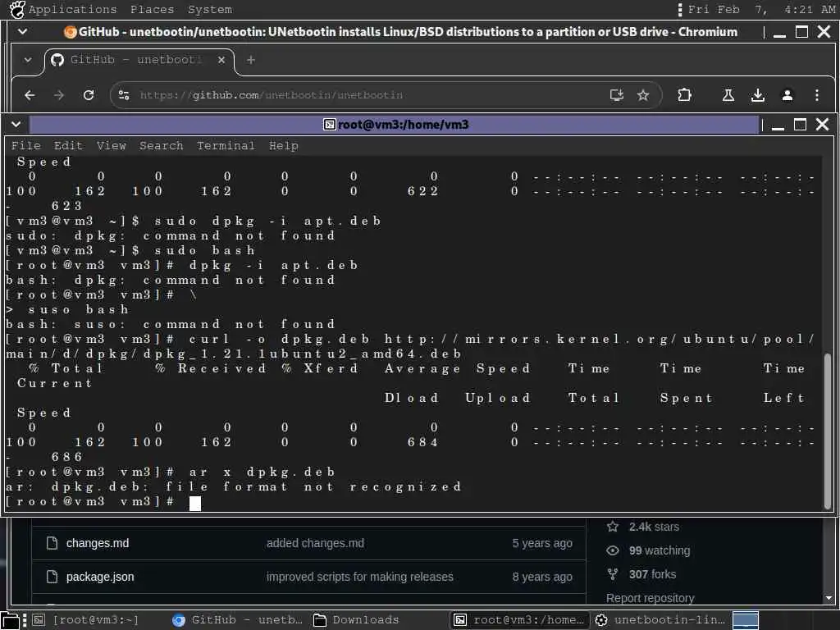Open 'improved scripts for making releases' commit link
840x630 pixels.
pos(359,577)
